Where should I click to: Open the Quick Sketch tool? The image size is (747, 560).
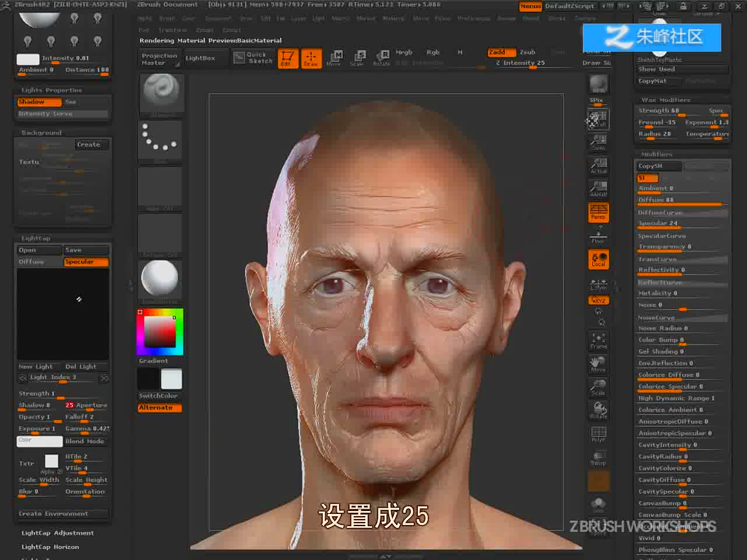tap(253, 58)
